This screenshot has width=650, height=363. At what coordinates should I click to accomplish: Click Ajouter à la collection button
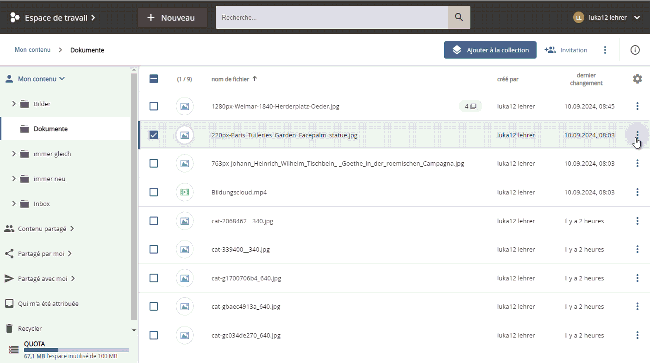click(490, 50)
